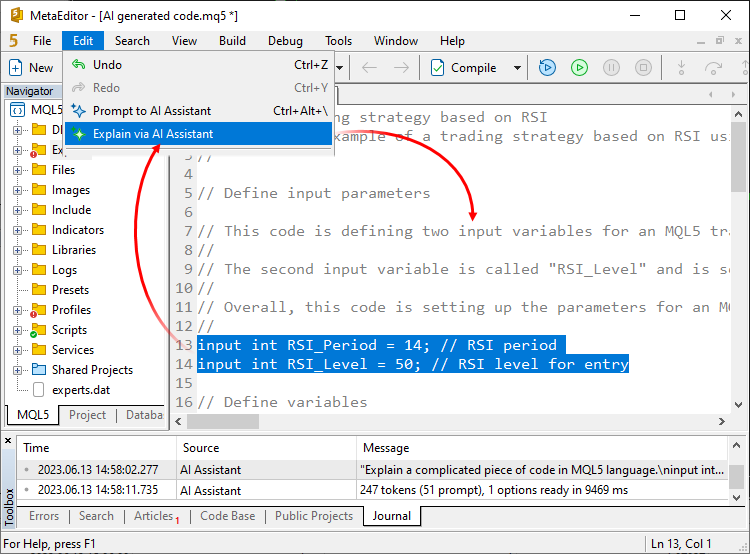Select Explain via AI Assistant
Viewport: 750px width, 554px height.
tap(152, 134)
